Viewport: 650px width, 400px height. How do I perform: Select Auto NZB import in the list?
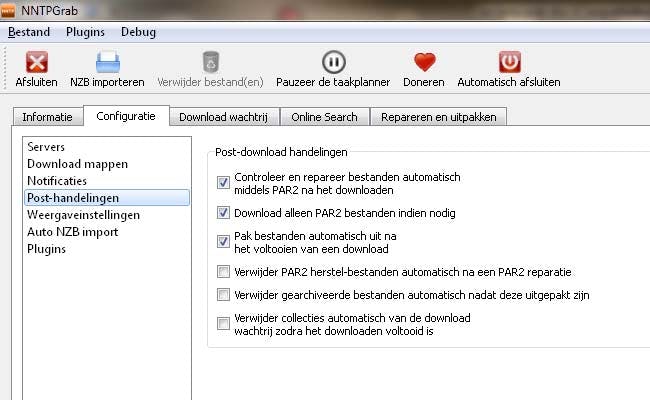tap(107, 232)
